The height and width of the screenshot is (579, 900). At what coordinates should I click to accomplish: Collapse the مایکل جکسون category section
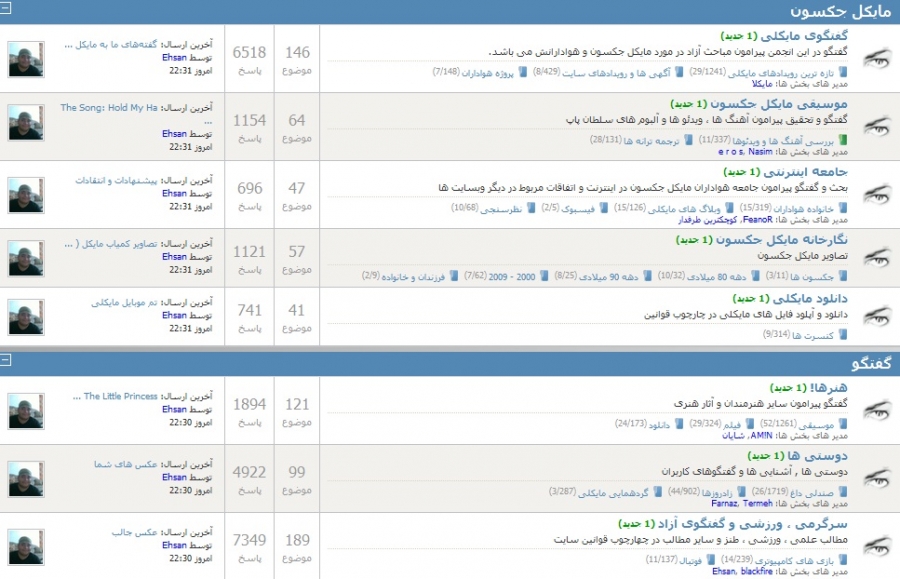(x=7, y=11)
